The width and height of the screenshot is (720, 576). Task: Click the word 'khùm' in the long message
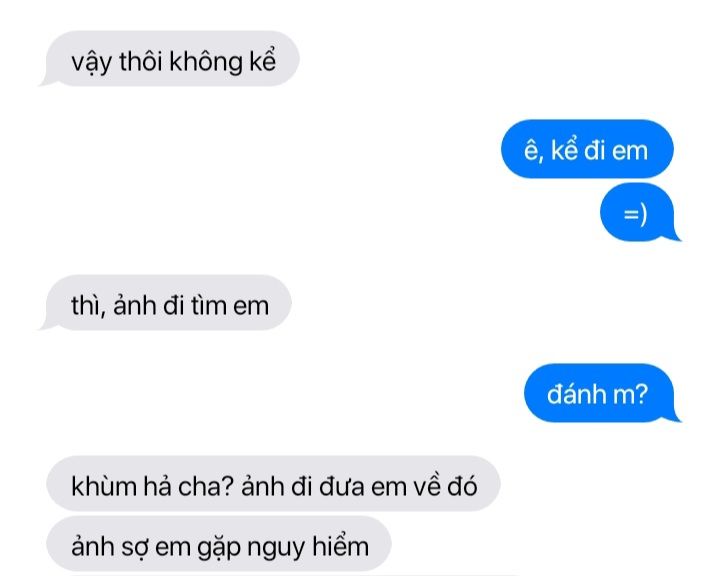click(x=104, y=486)
